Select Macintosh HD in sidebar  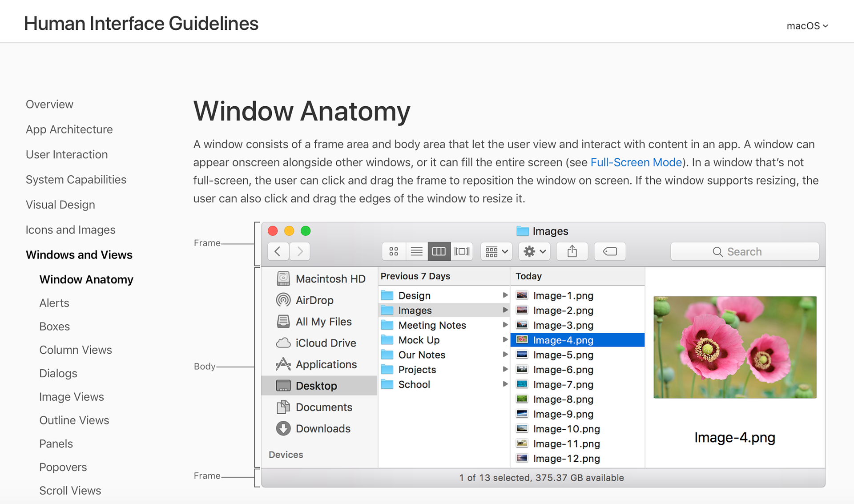[320, 279]
